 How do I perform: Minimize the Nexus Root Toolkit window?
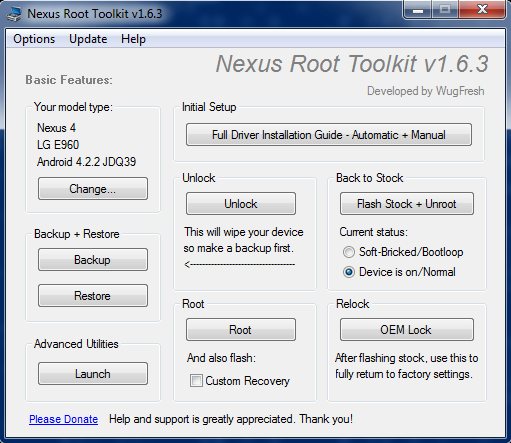pos(418,10)
